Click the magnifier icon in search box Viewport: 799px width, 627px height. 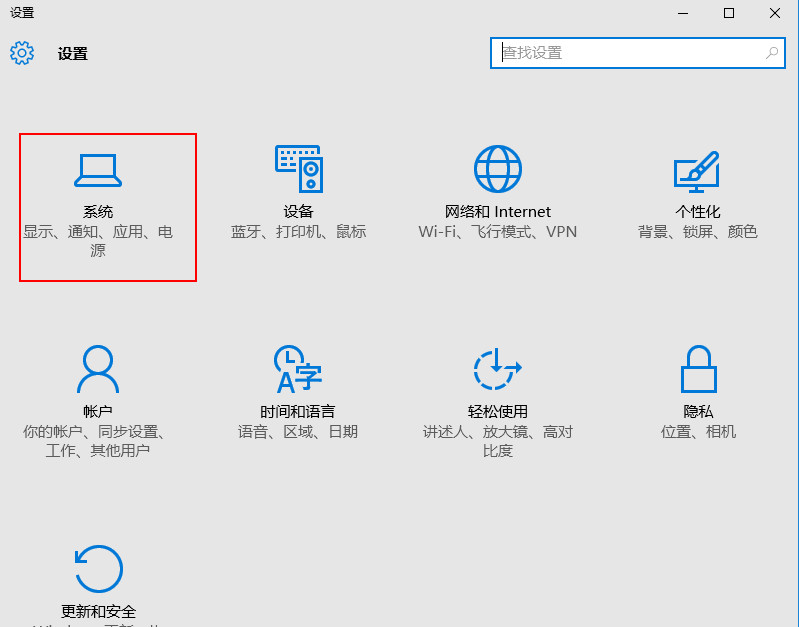773,53
